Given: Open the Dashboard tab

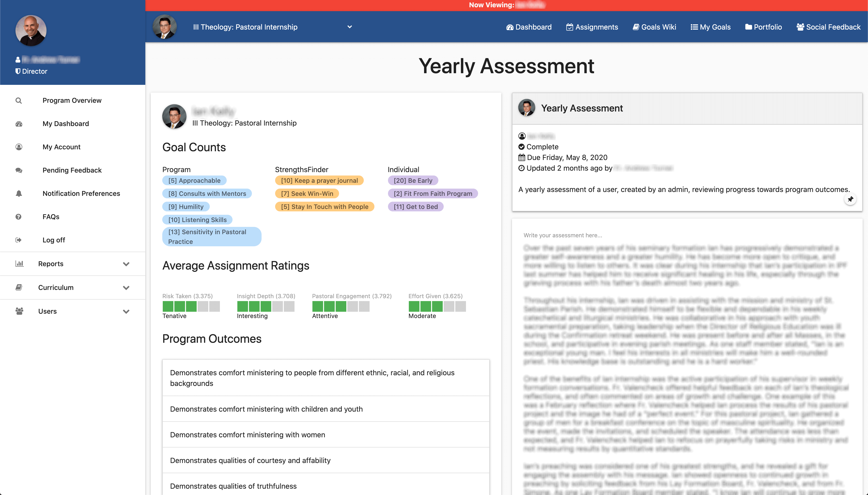Looking at the screenshot, I should (x=529, y=27).
